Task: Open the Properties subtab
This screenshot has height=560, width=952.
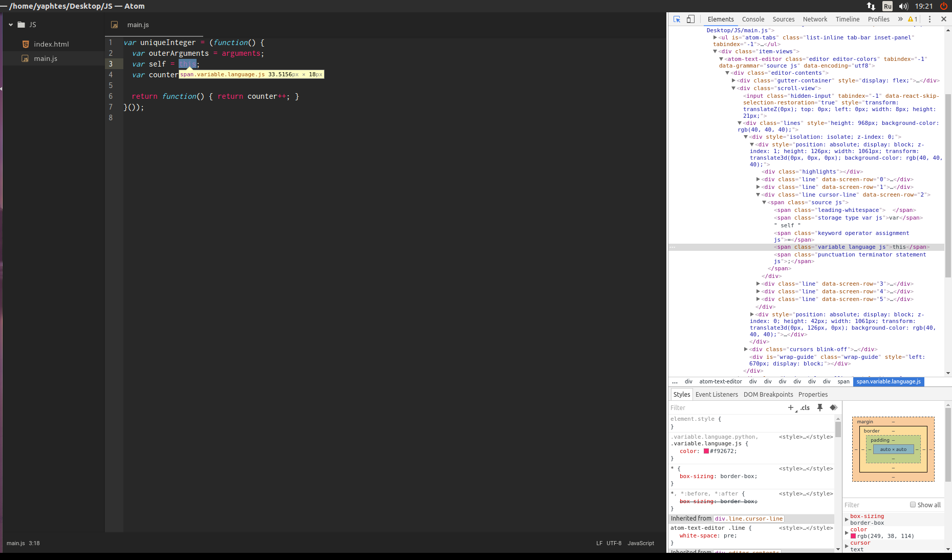Action: point(813,394)
